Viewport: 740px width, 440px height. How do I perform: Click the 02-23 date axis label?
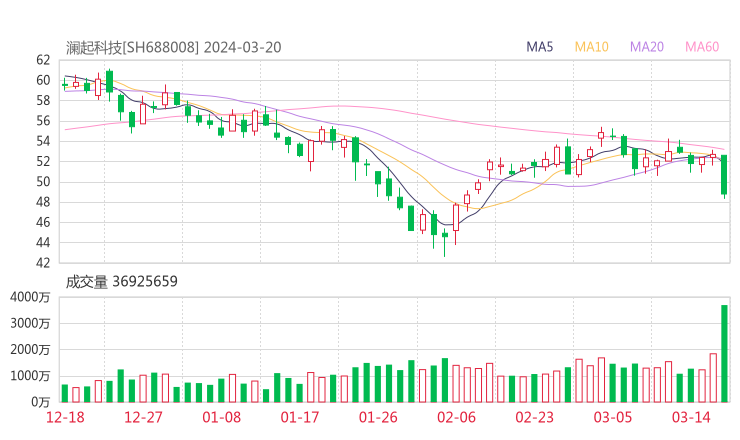coord(535,417)
